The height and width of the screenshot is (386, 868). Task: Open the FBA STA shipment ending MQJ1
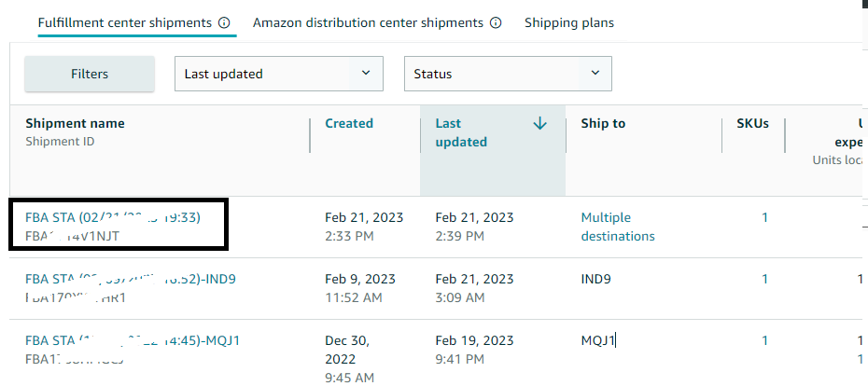[x=133, y=340]
